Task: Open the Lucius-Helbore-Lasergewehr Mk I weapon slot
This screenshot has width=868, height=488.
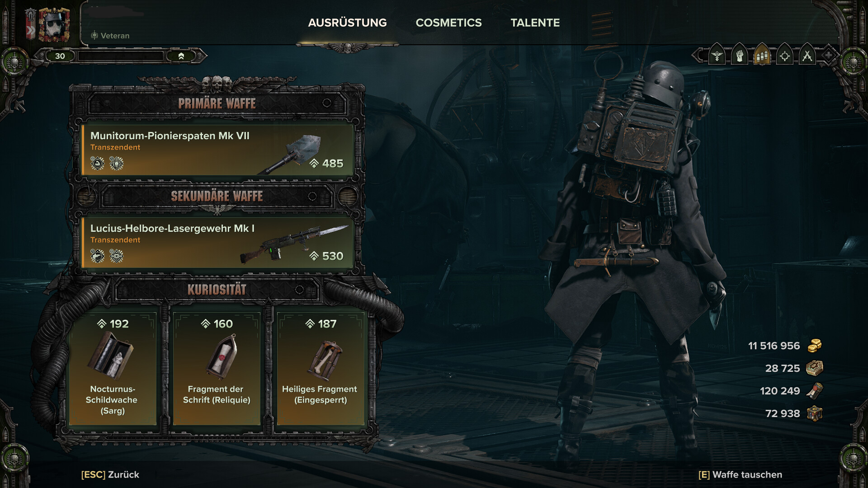Action: pyautogui.click(x=217, y=243)
